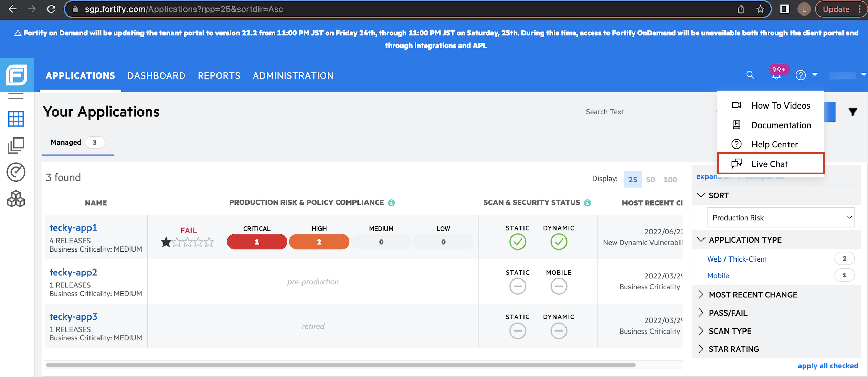Image resolution: width=868 pixels, height=377 pixels.
Task: Expand the Star Rating filter section
Action: (x=733, y=349)
